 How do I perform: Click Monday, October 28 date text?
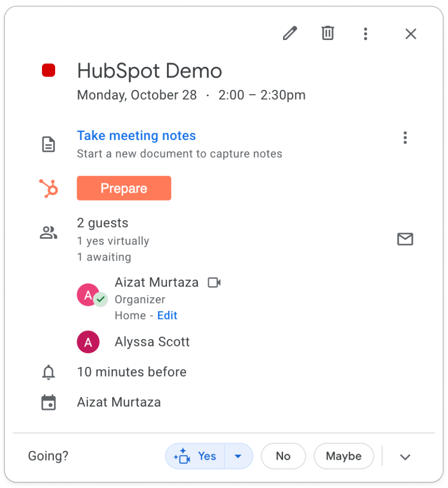click(x=137, y=95)
